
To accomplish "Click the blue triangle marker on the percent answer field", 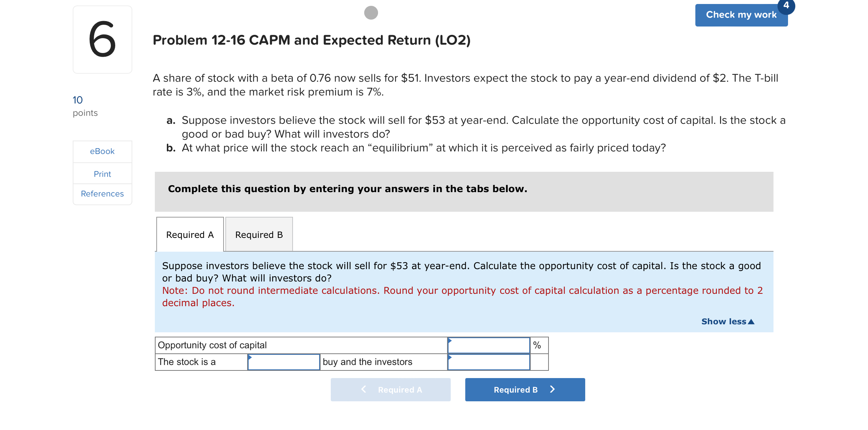I will point(450,341).
